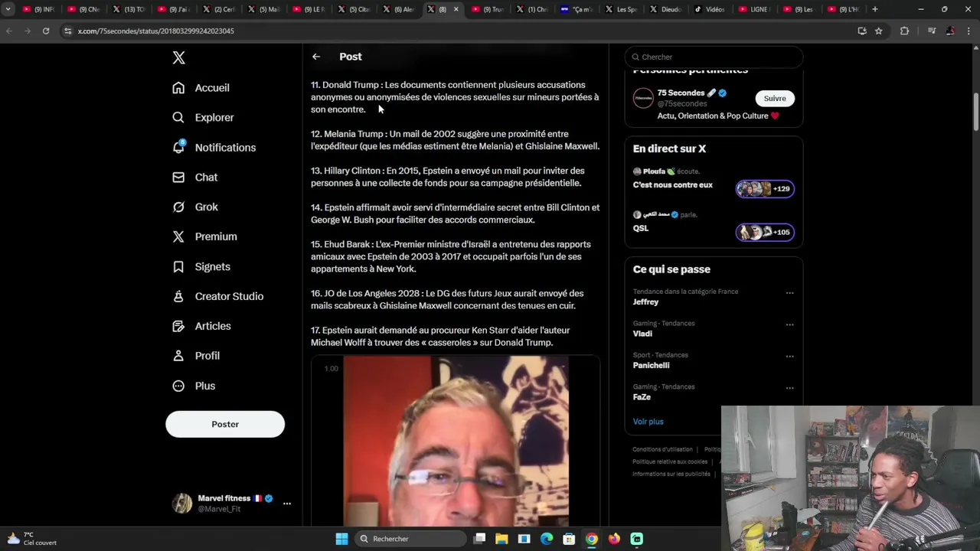Open the Chrome extensions puzzle icon

[904, 31]
